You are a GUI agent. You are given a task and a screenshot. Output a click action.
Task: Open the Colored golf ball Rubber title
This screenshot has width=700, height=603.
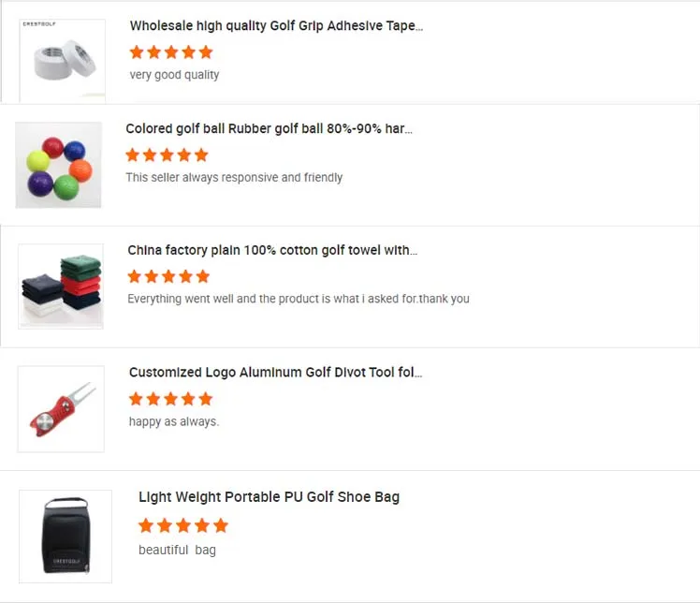[x=269, y=129]
